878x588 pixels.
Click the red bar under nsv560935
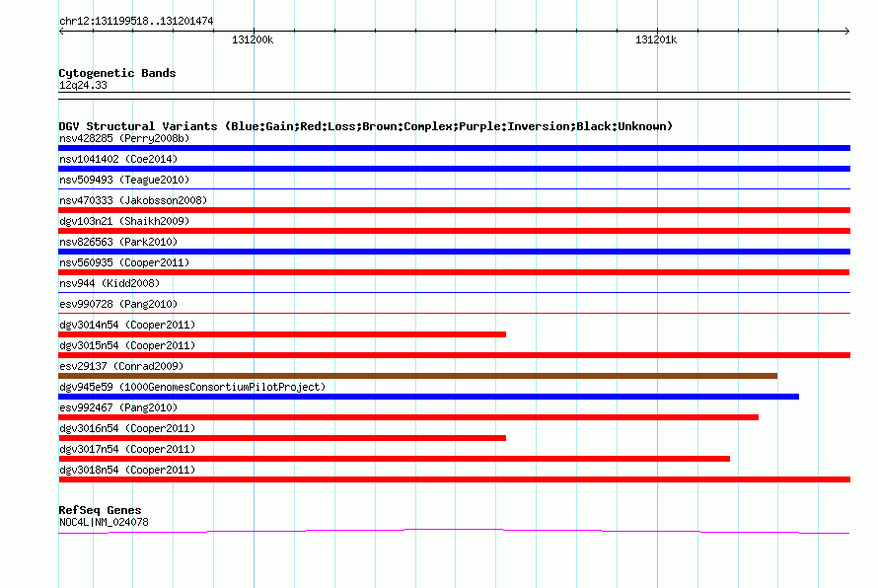point(454,272)
